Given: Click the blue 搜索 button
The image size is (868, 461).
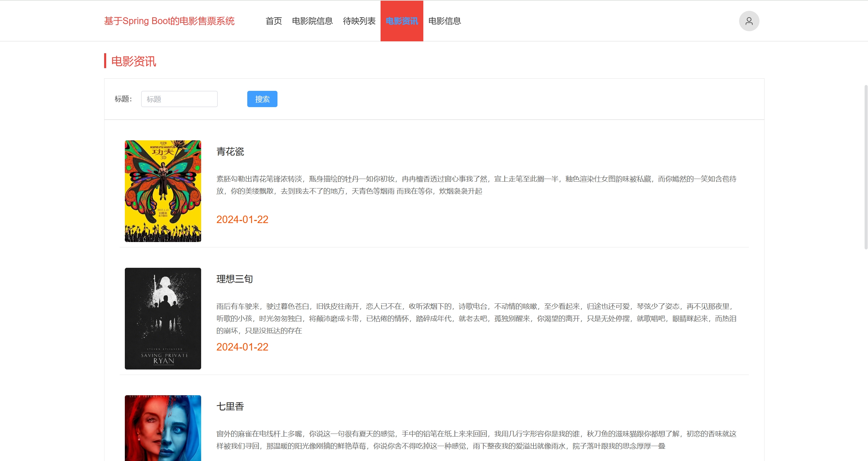Looking at the screenshot, I should click(262, 99).
